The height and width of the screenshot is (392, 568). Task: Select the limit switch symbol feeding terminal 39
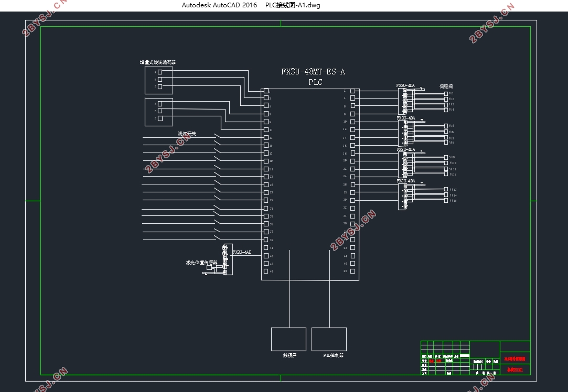(x=217, y=238)
